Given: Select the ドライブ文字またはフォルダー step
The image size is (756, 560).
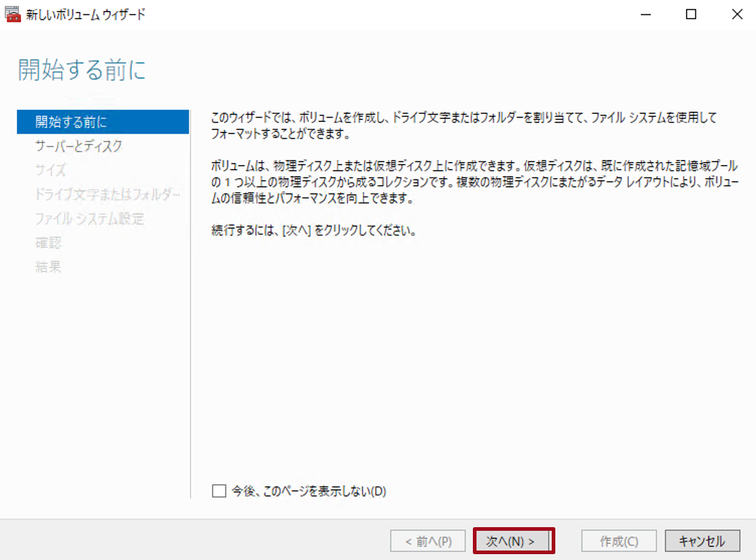Looking at the screenshot, I should click(102, 193).
